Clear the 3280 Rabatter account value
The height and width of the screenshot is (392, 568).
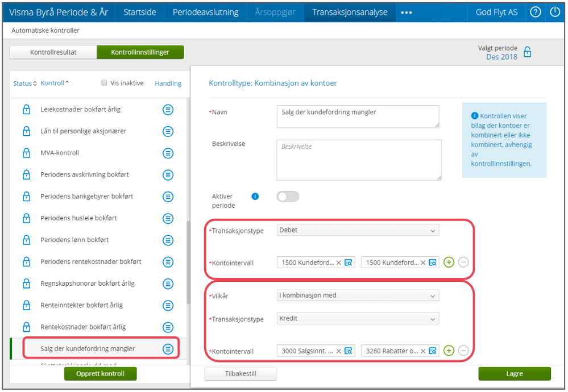[423, 351]
